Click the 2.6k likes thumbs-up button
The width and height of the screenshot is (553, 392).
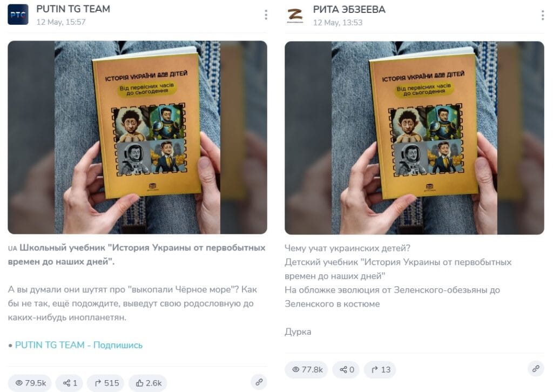click(148, 383)
